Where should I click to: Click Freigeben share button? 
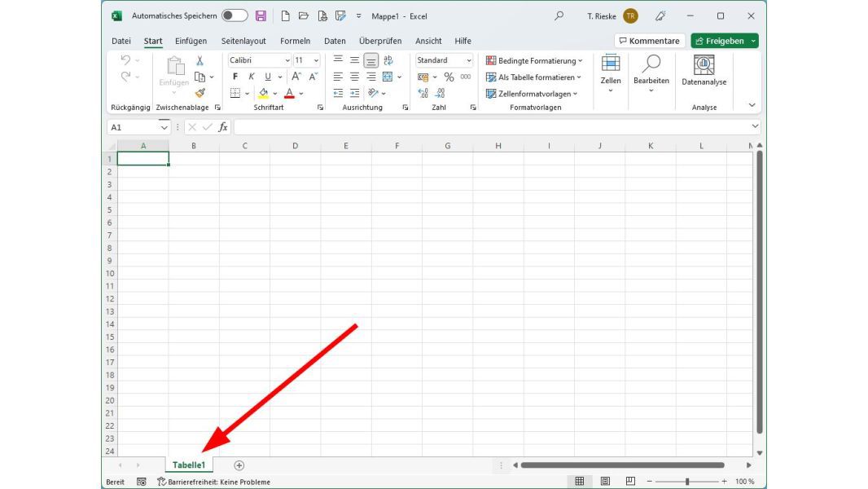[720, 41]
